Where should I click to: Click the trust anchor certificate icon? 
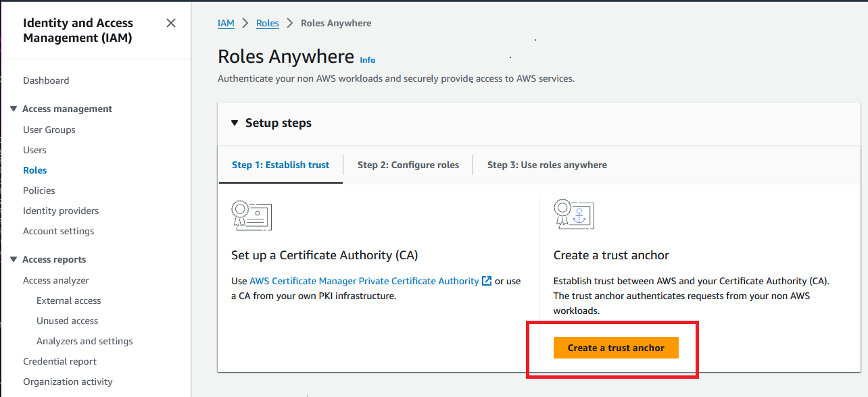tap(573, 215)
